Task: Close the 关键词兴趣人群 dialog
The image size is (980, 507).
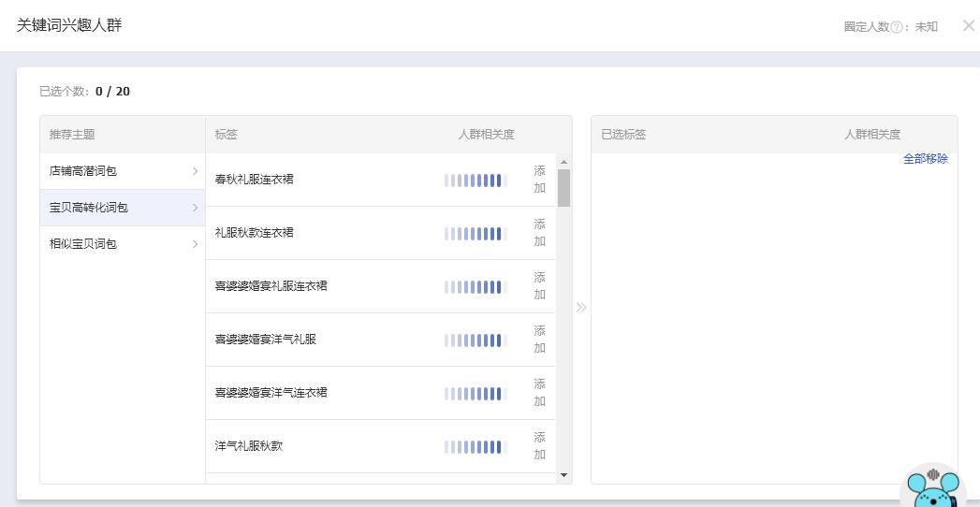Action: tap(968, 25)
